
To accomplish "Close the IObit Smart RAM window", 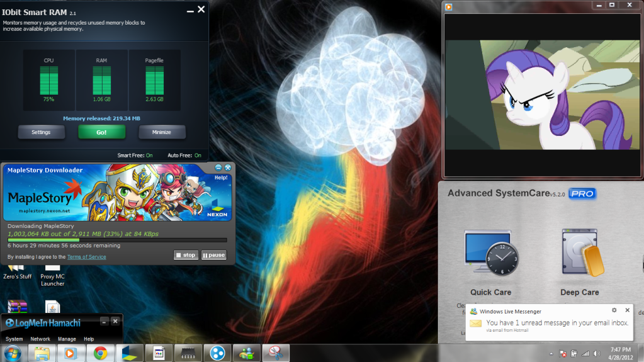I will click(x=201, y=9).
